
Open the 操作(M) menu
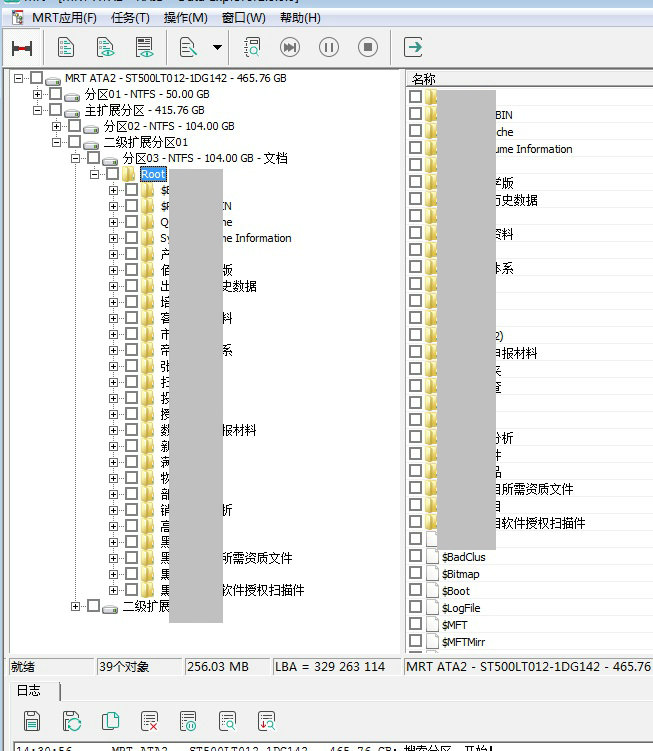tap(185, 18)
